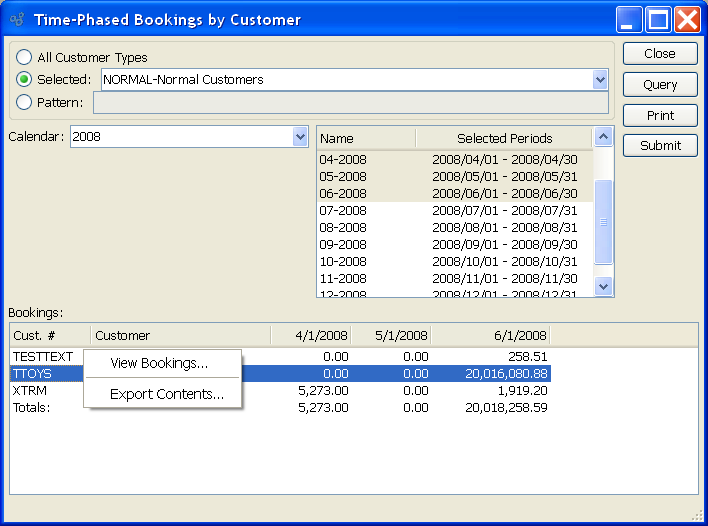708x526 pixels.
Task: Enable the Pattern radio option
Action: click(24, 102)
